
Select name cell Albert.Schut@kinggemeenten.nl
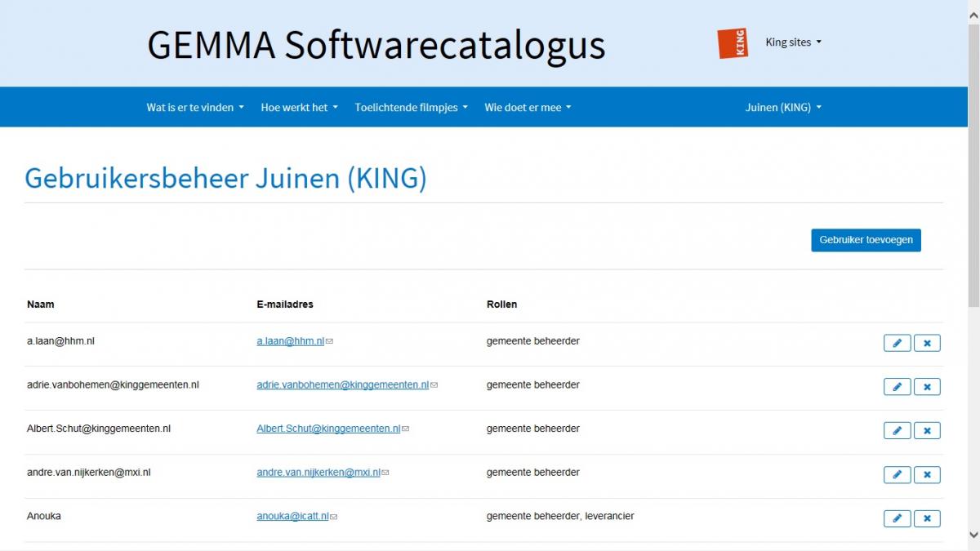pyautogui.click(x=99, y=429)
